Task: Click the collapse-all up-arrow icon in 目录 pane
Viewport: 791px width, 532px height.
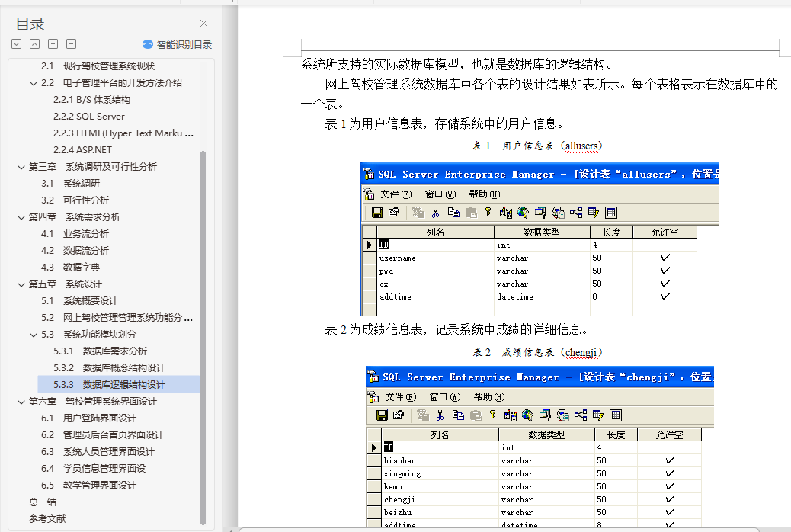Action: click(x=35, y=44)
